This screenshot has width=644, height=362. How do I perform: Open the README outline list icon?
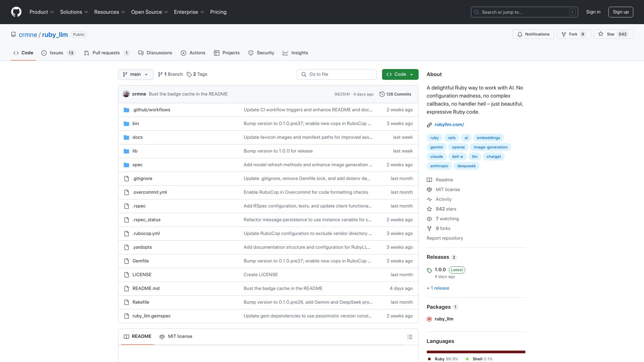click(410, 337)
